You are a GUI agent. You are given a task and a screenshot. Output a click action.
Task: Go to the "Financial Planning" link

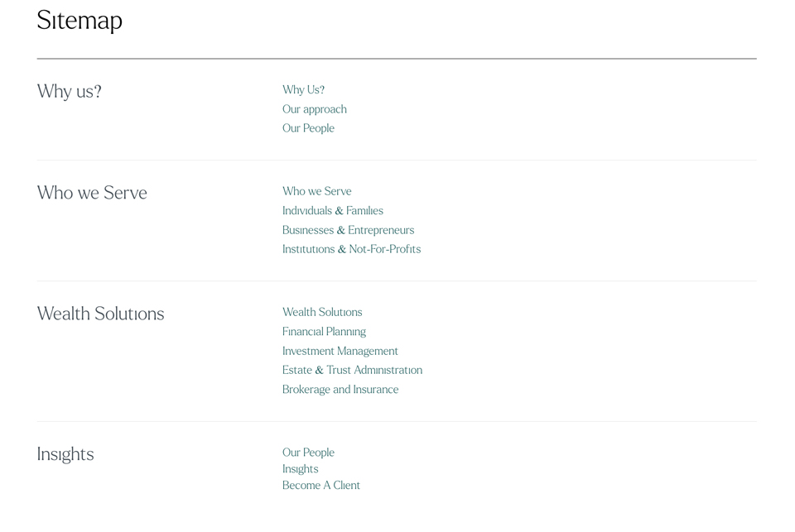pyautogui.click(x=324, y=332)
